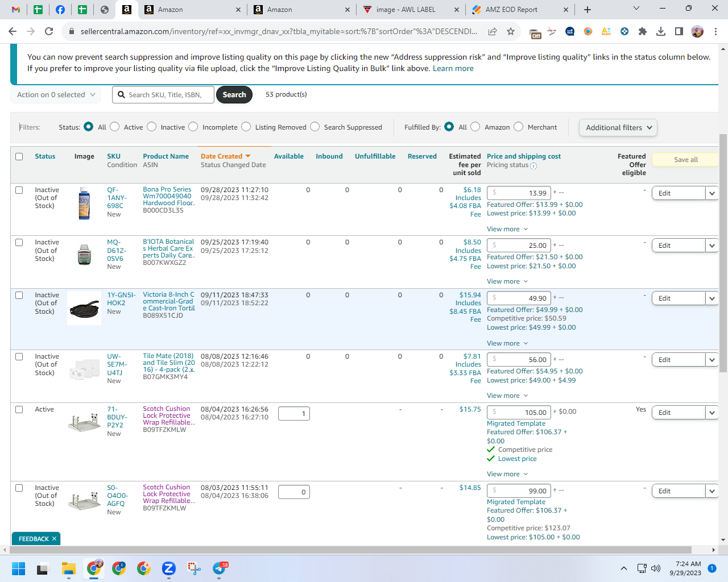Filter Fulfilled By Amazon
The image size is (728, 582).
point(475,127)
